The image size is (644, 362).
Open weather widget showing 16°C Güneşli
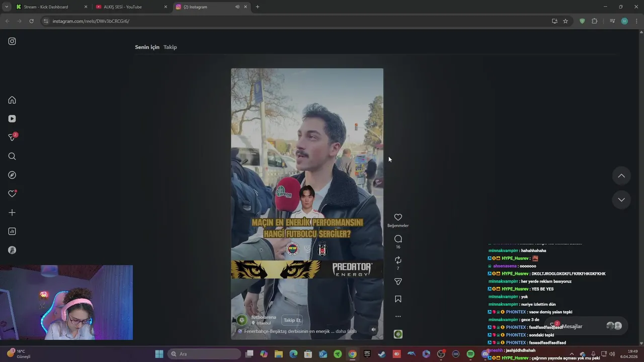pos(19,354)
